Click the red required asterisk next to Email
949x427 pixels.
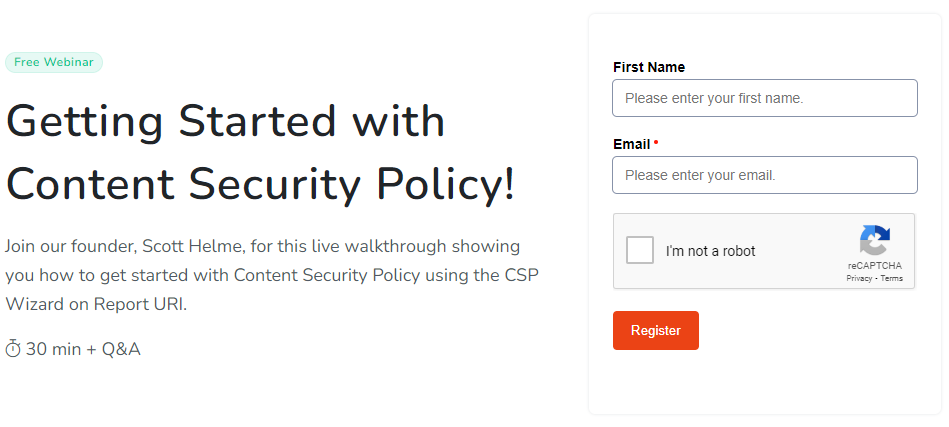(x=656, y=144)
